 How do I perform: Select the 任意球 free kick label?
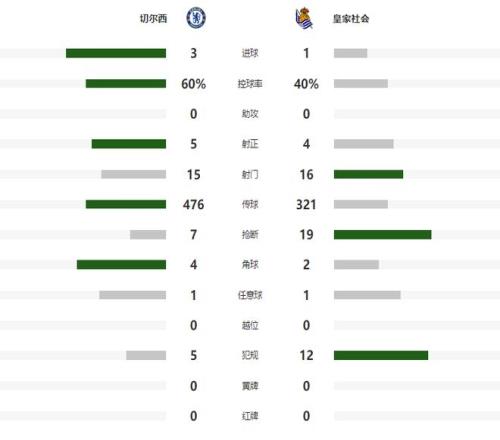250,295
